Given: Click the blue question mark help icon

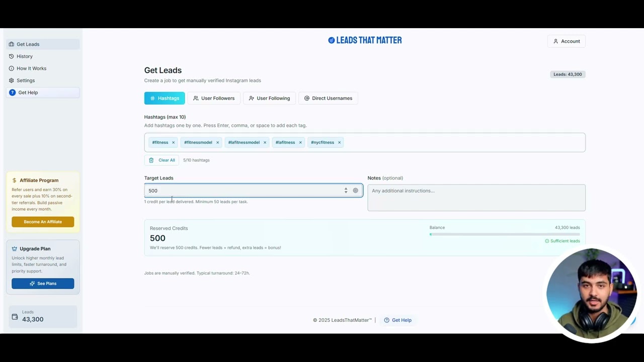Looking at the screenshot, I should click(x=13, y=93).
